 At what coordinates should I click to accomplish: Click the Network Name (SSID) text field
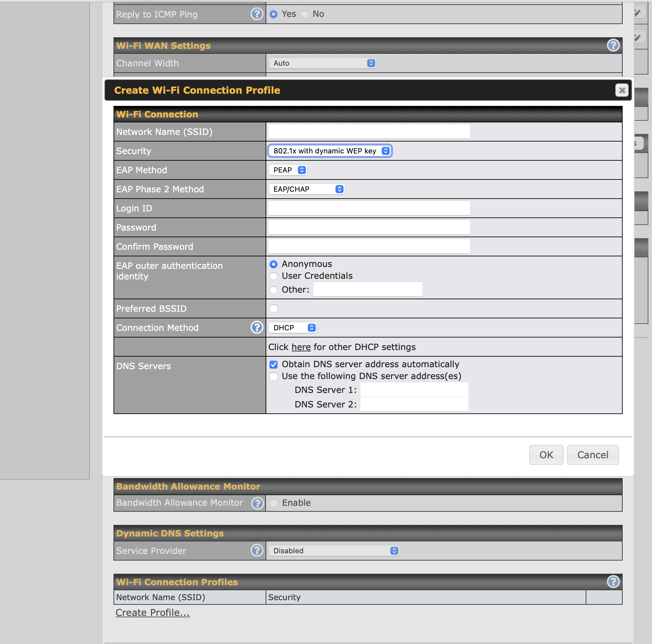369,132
